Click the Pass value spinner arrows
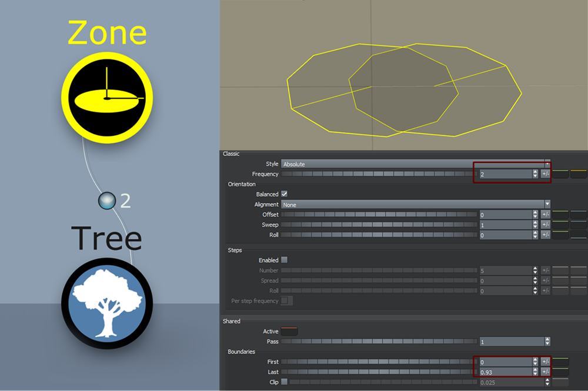Image resolution: width=588 pixels, height=391 pixels. [x=547, y=342]
